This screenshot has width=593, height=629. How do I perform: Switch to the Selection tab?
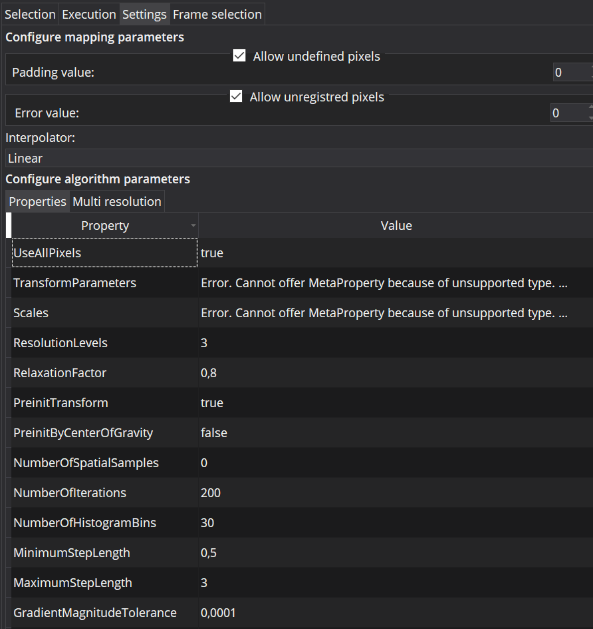(x=30, y=14)
